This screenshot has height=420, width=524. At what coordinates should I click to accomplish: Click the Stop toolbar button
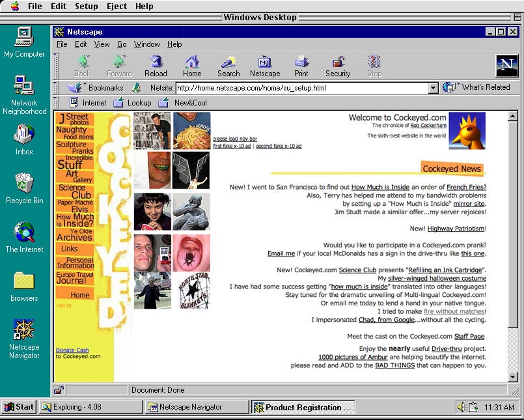click(x=374, y=66)
